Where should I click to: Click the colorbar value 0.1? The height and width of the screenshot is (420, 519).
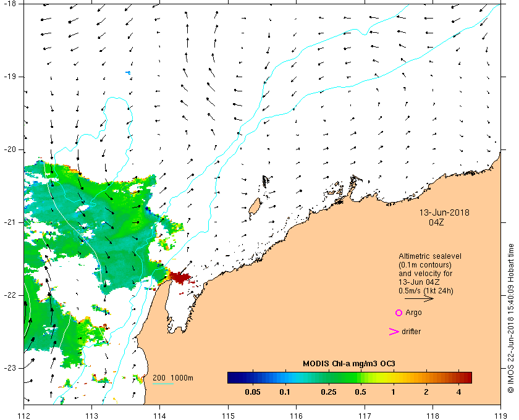(285, 392)
